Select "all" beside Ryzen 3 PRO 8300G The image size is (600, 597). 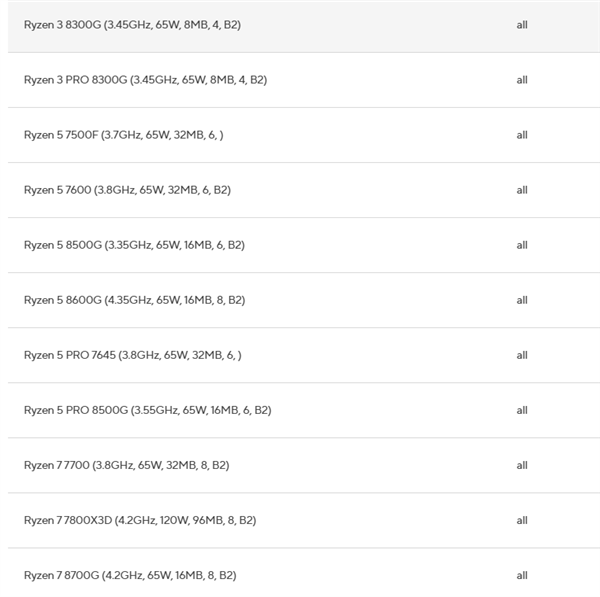pos(522,80)
